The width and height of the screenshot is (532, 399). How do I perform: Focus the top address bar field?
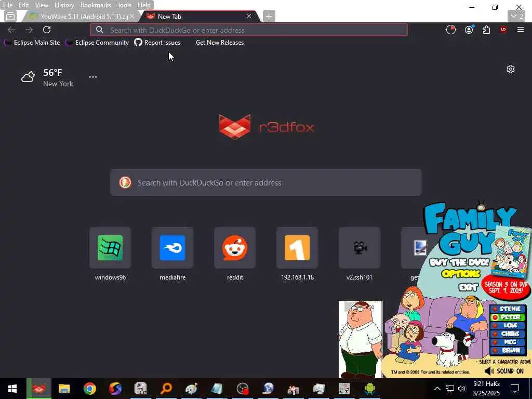pyautogui.click(x=249, y=30)
